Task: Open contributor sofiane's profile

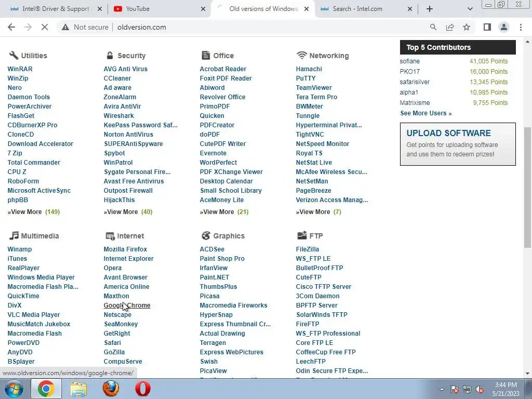Action: click(x=409, y=61)
